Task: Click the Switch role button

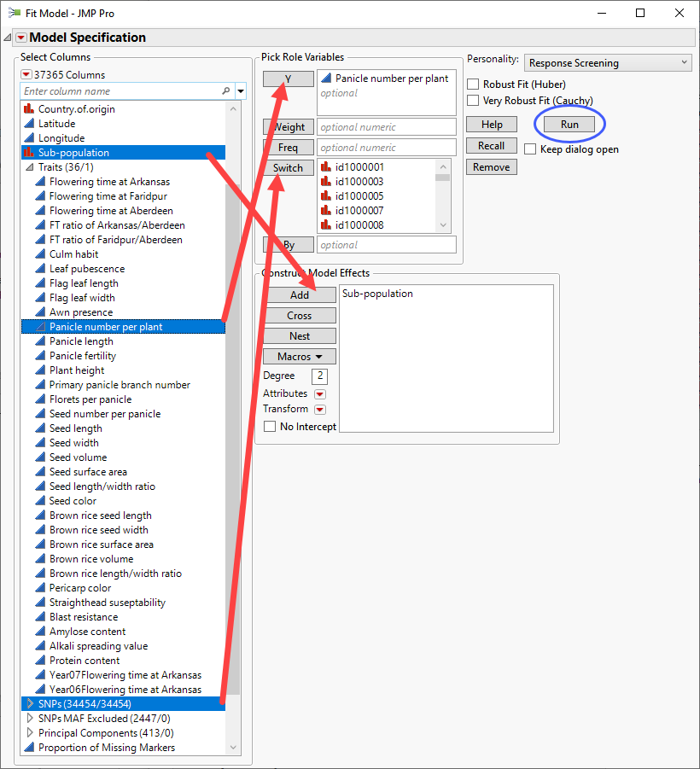Action: 288,168
